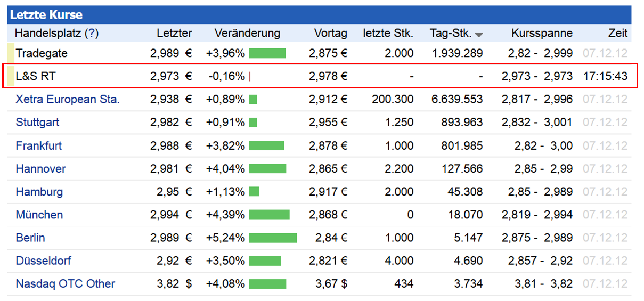Select the Tradegate row name
The height and width of the screenshot is (301, 644).
[x=42, y=53]
